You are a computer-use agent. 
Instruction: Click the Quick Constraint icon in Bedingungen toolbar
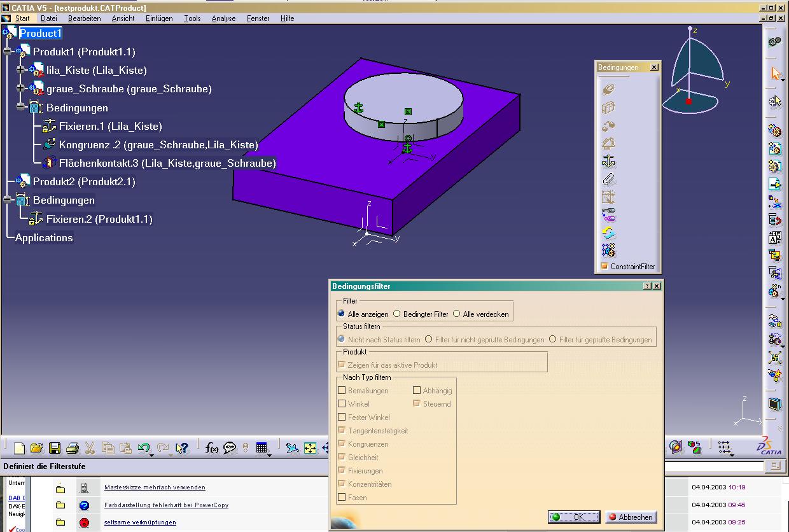pos(608,197)
